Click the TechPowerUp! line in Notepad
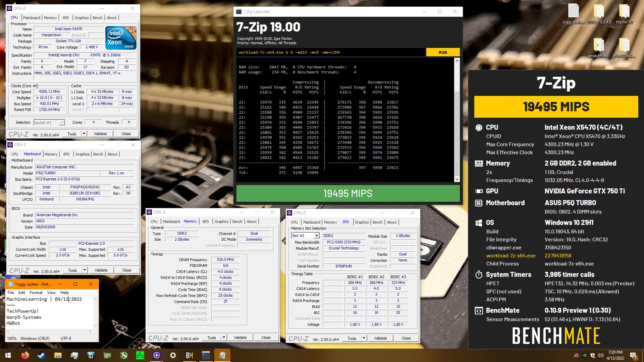 23,311
